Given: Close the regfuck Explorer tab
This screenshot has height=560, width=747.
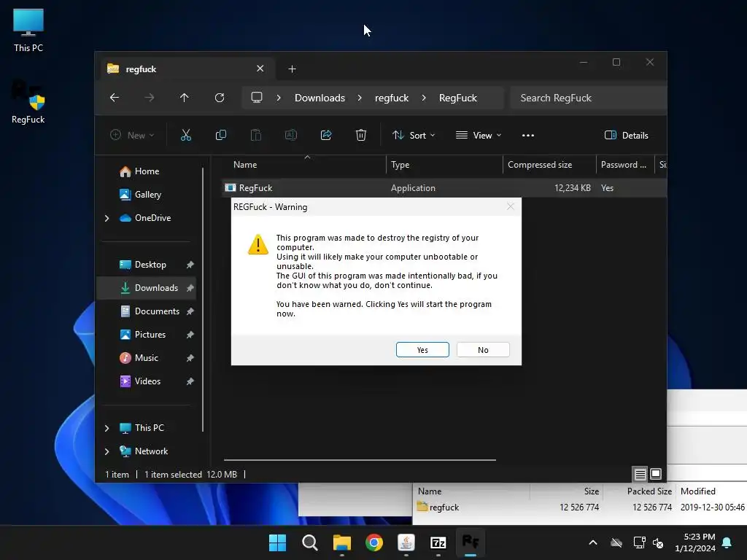Looking at the screenshot, I should point(260,69).
